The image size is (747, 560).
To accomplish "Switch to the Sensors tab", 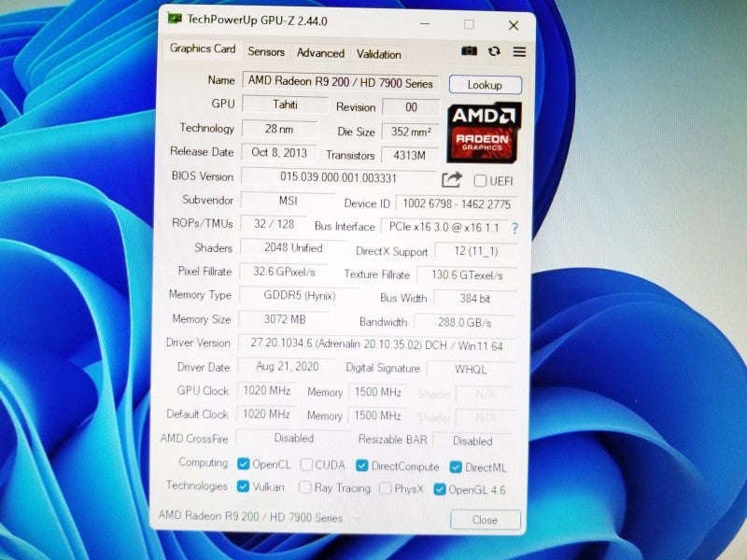I will [x=266, y=51].
